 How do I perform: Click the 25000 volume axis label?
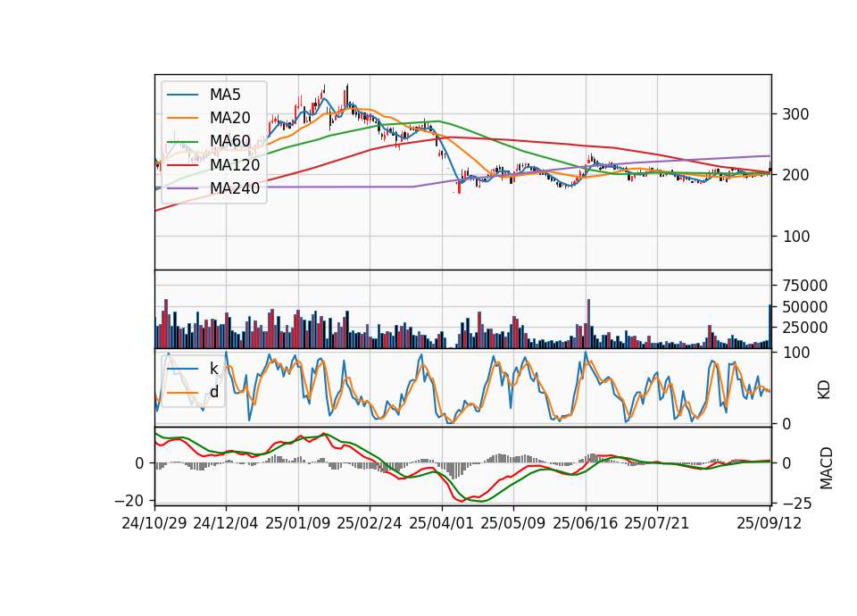[804, 328]
